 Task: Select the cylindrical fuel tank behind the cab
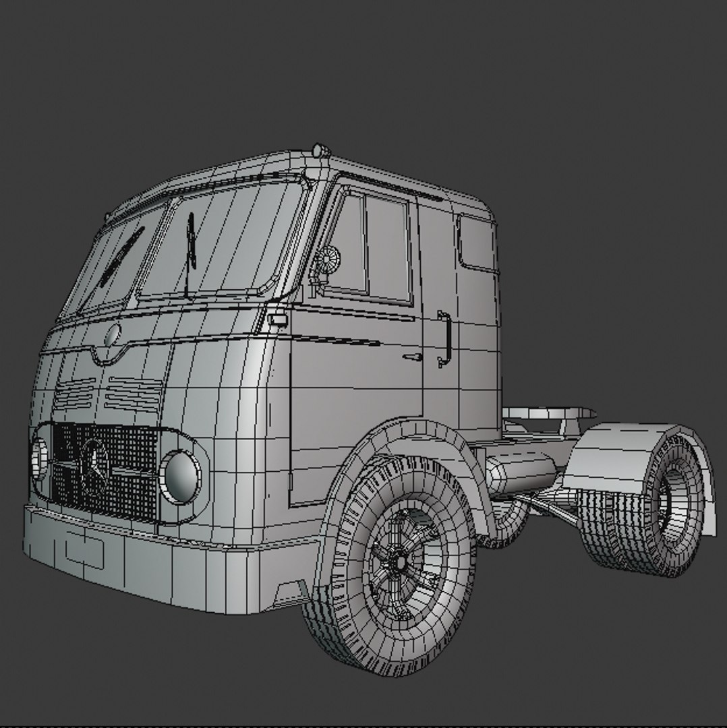519,472
